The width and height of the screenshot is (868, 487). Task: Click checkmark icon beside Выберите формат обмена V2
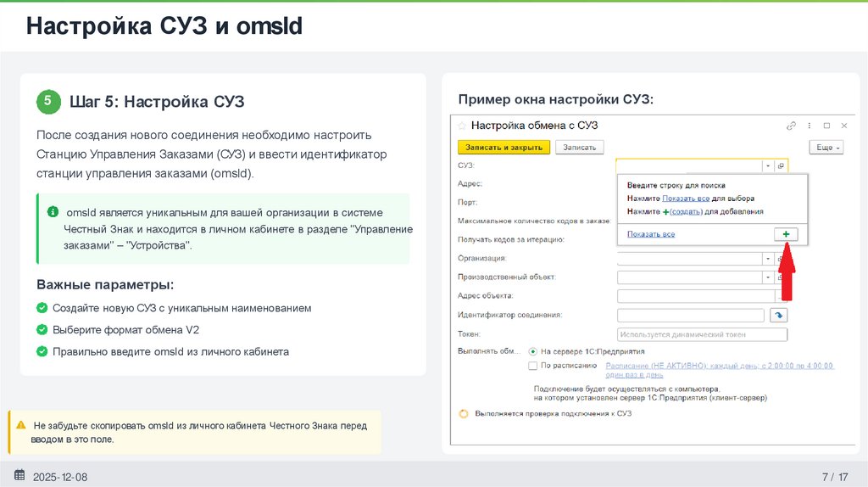pyautogui.click(x=42, y=330)
